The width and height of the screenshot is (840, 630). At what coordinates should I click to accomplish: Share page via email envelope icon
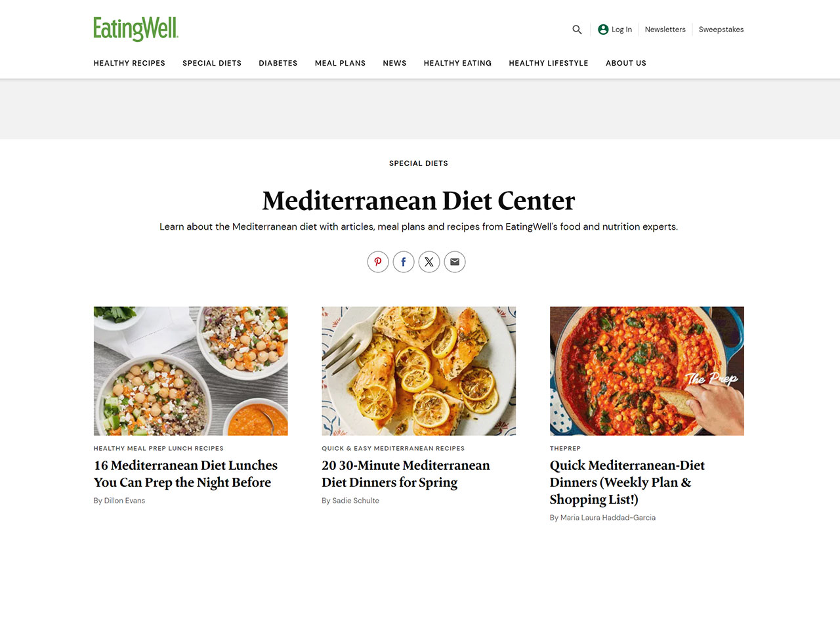pos(455,262)
